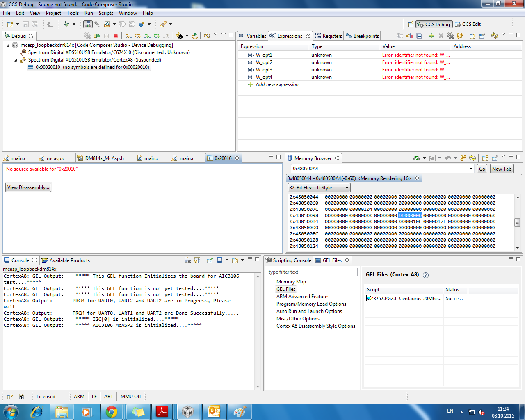This screenshot has height=420, width=525.
Task: Click the New Tab button
Action: coord(502,169)
